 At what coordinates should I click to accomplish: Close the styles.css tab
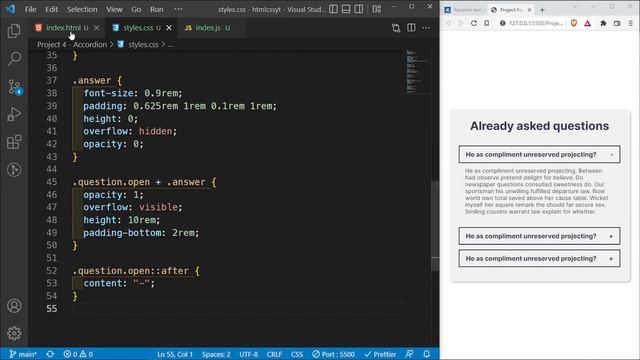169,28
